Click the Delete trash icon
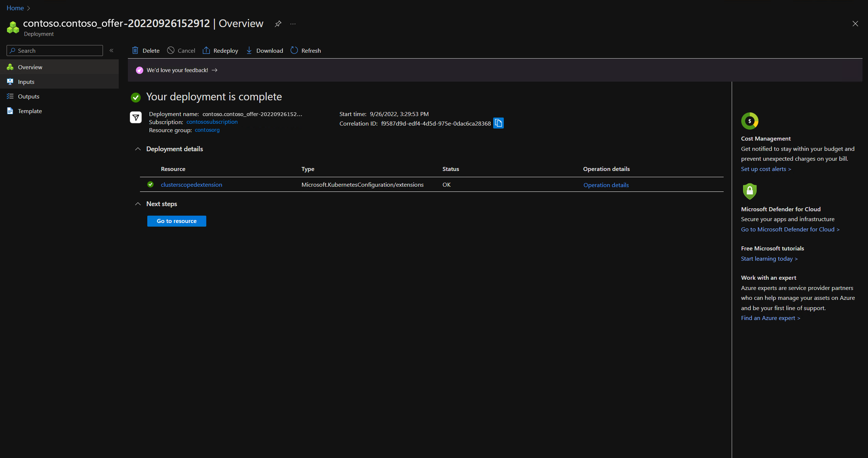Screen dimensions: 868x458 point(135,51)
